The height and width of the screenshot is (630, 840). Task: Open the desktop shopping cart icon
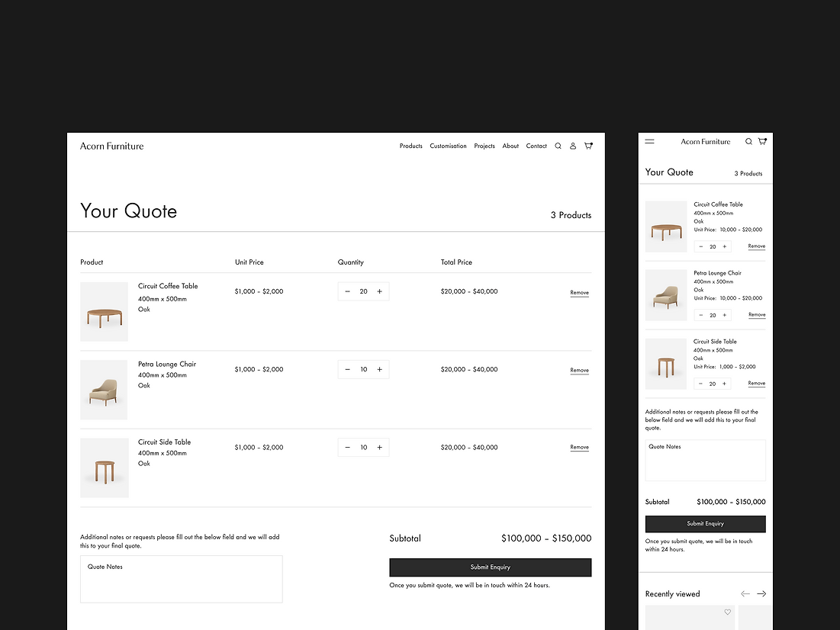[x=588, y=146]
